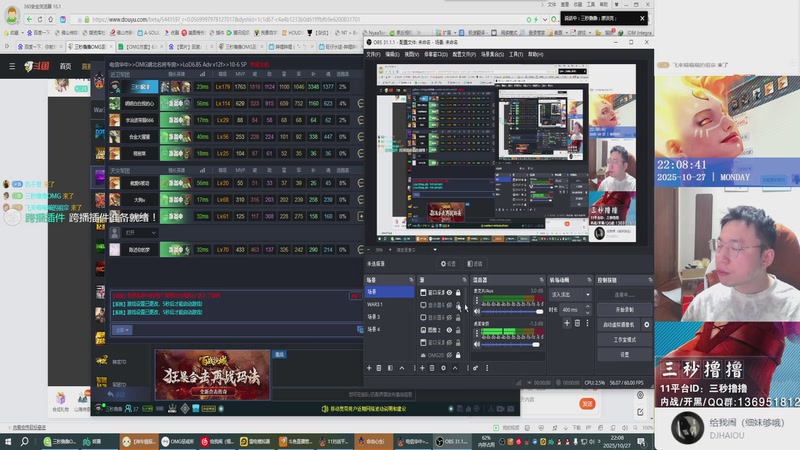Click OBS 开始录制 button
Image resolution: width=800 pixels, height=450 pixels.
pyautogui.click(x=625, y=310)
